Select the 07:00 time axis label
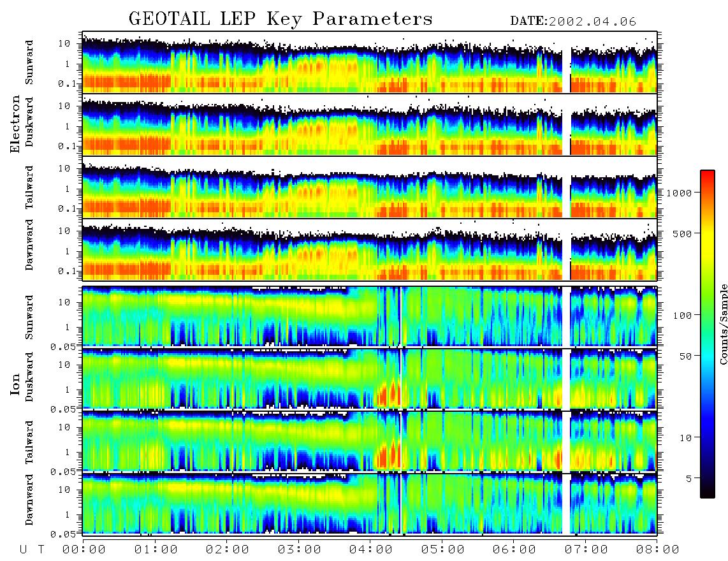This screenshot has height=561, width=728. (x=586, y=550)
